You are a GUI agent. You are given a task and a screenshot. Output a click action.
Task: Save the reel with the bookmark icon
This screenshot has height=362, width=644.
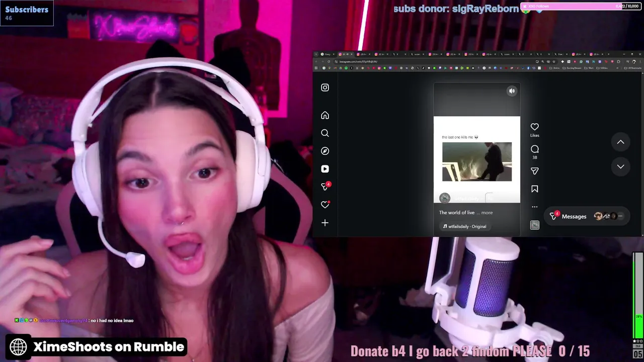(x=535, y=189)
